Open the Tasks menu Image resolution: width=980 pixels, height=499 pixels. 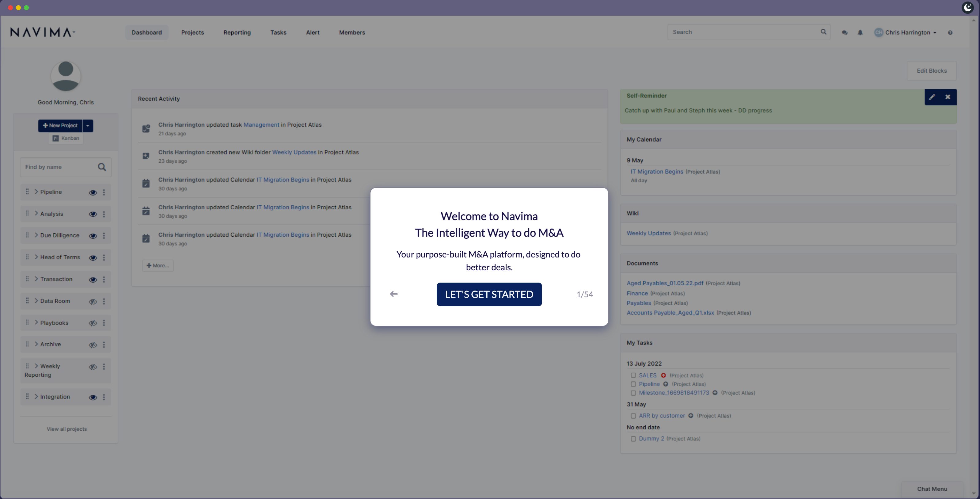pyautogui.click(x=278, y=33)
